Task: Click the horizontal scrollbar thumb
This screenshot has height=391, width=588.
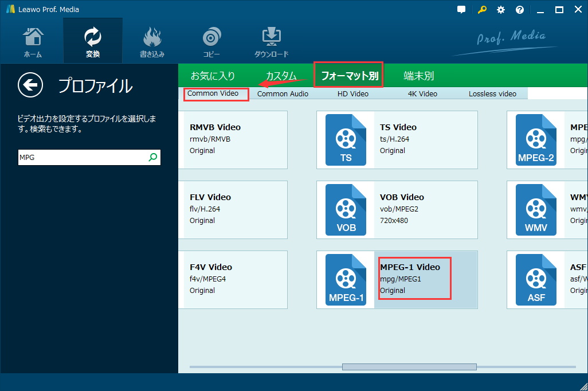Action: coord(409,367)
